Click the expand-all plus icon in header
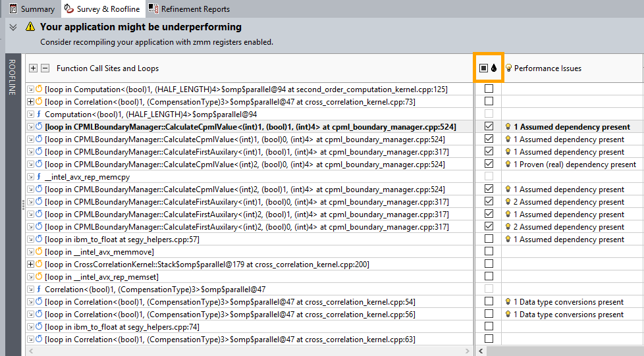 pos(34,68)
